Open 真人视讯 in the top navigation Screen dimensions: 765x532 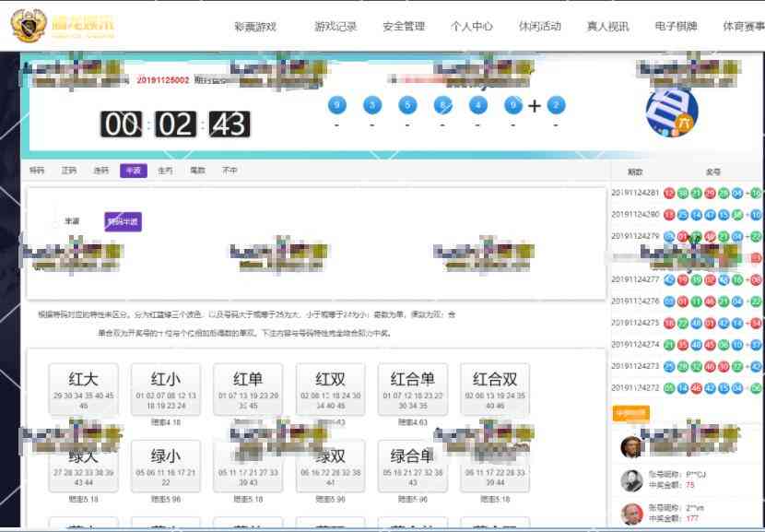point(608,27)
